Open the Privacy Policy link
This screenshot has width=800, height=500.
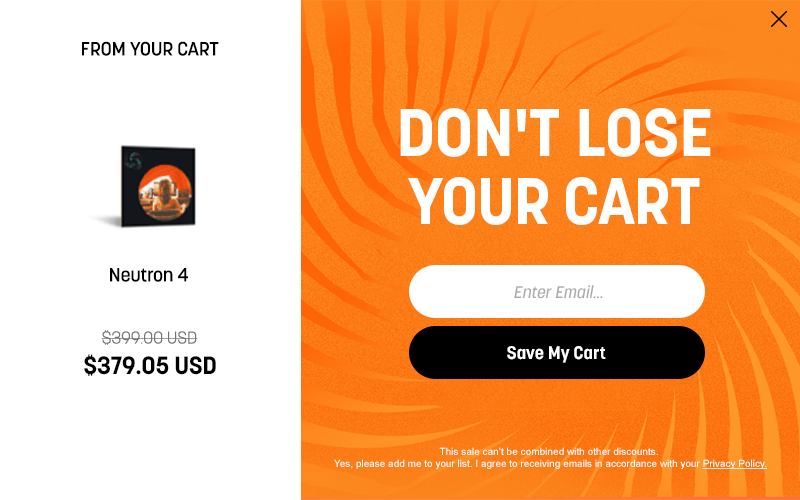(734, 464)
